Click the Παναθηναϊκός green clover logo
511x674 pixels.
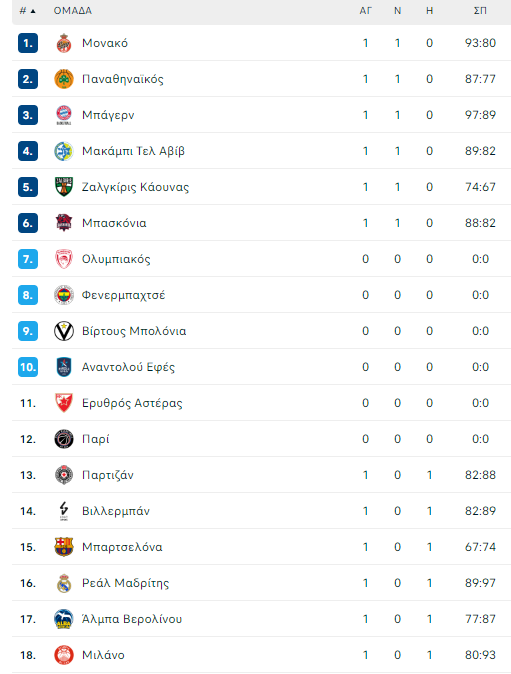tap(64, 79)
